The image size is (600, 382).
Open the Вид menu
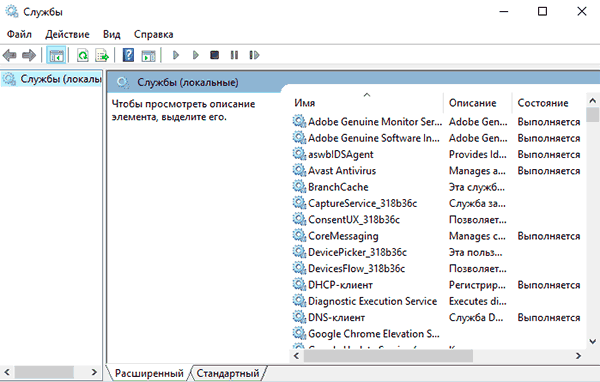(111, 34)
